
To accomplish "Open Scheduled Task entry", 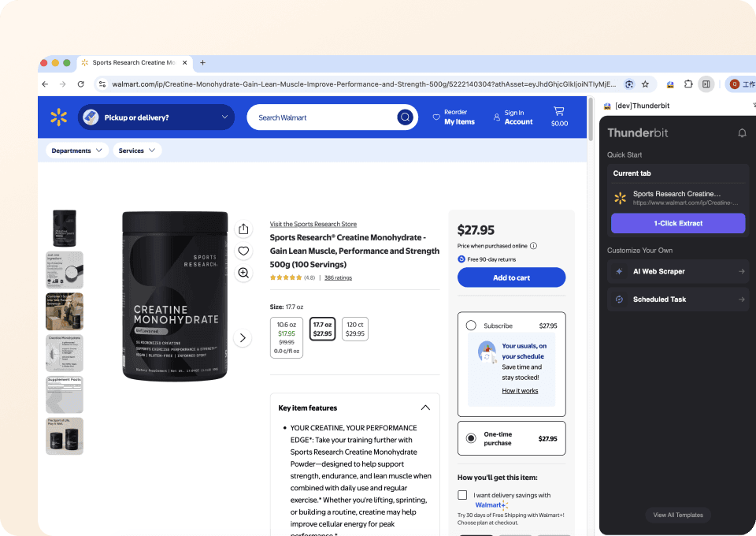I will point(678,299).
